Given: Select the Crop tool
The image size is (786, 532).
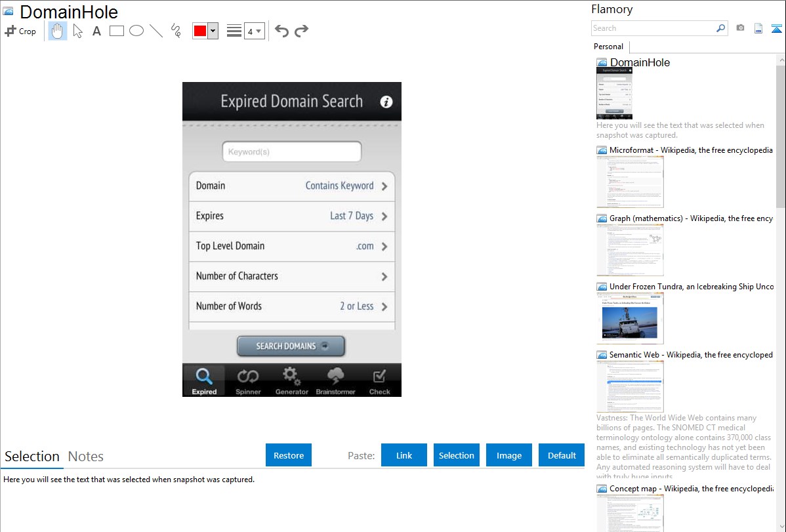Looking at the screenshot, I should [x=20, y=31].
